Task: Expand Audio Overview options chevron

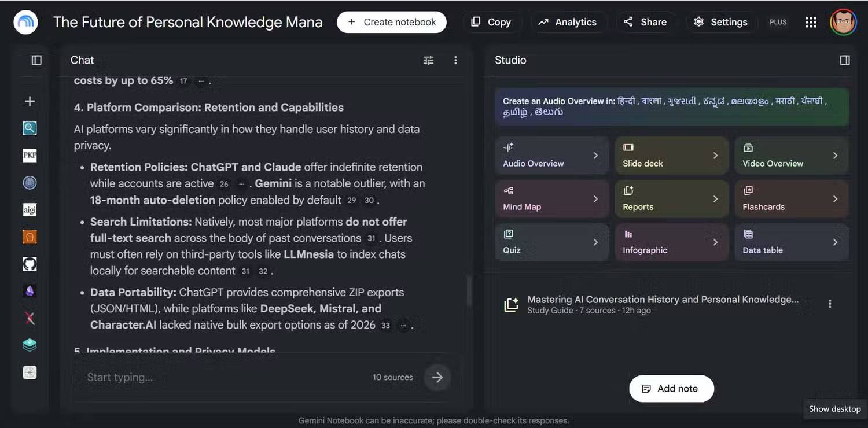Action: click(595, 156)
